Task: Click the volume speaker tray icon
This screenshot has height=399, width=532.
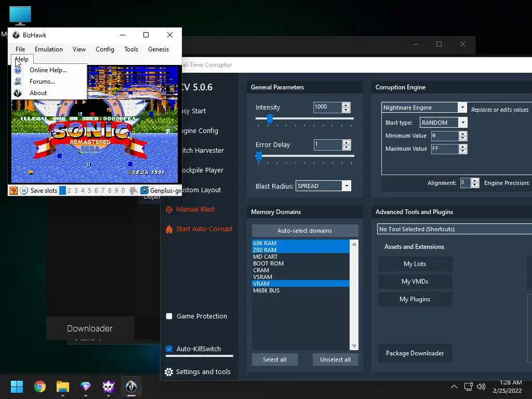Action: point(481,387)
